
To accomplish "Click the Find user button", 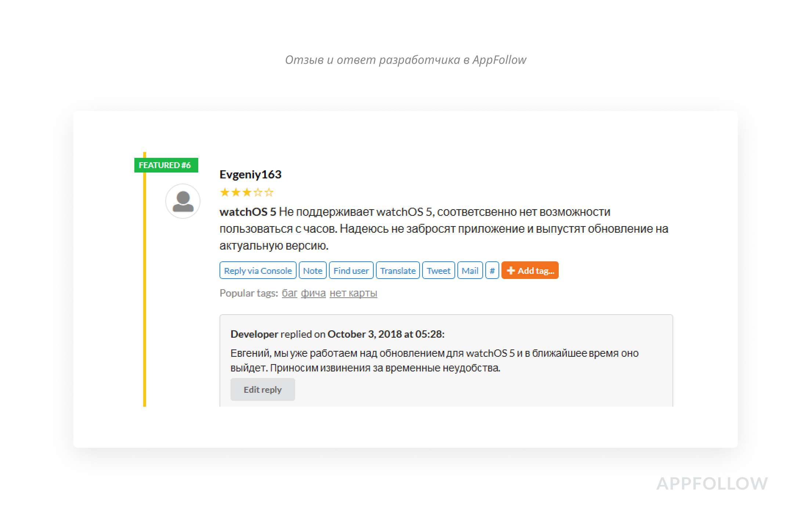I will point(351,271).
